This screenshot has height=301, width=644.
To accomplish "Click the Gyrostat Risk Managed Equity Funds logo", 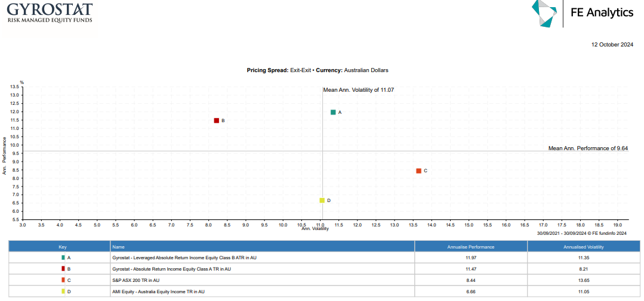I will pyautogui.click(x=50, y=13).
